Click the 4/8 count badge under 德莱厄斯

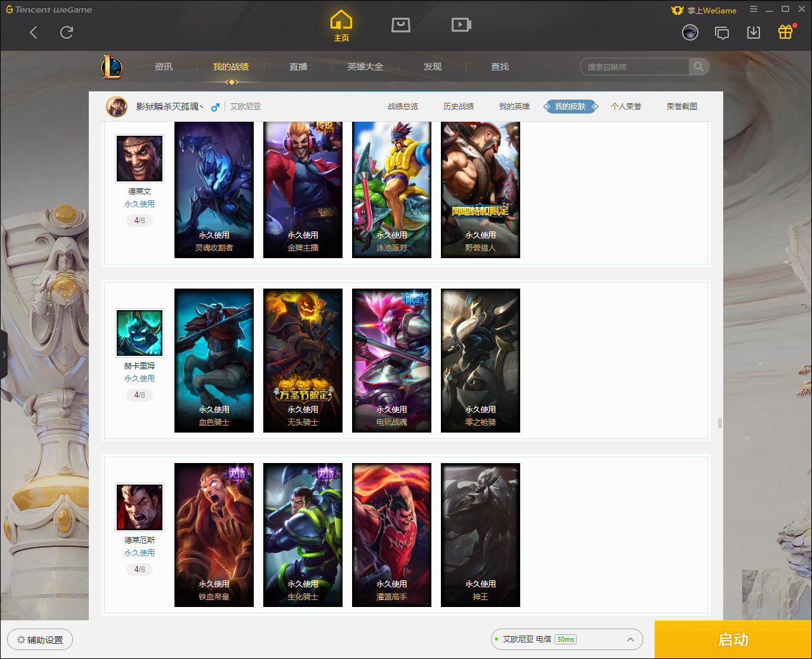click(x=140, y=570)
